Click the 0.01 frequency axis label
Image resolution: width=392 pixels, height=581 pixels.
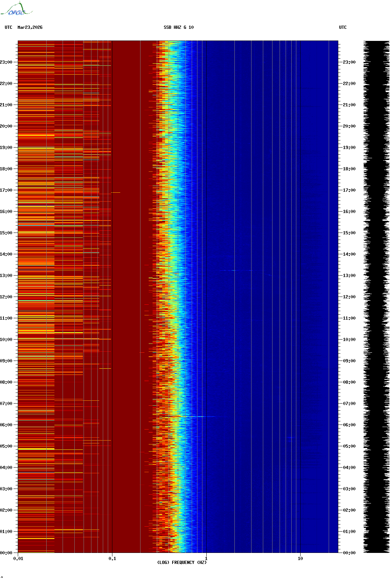(18, 559)
